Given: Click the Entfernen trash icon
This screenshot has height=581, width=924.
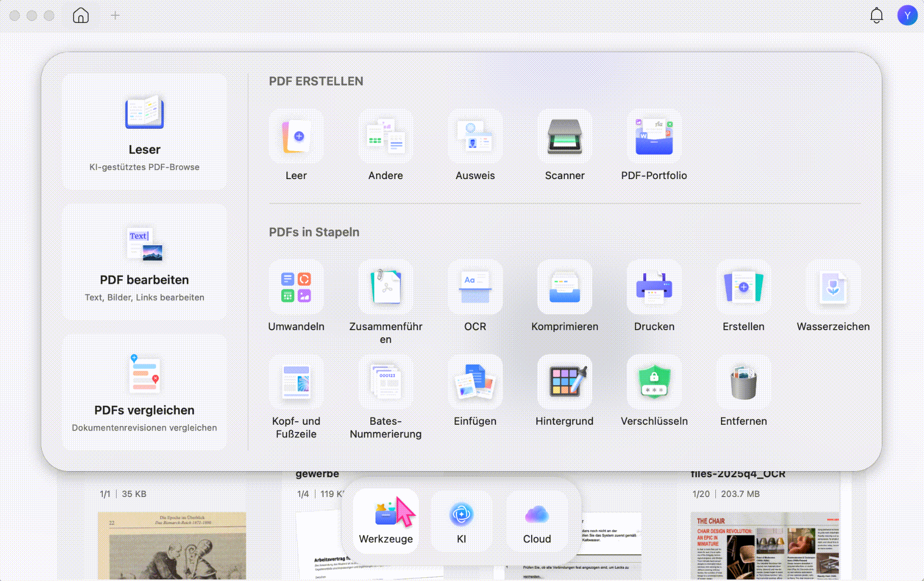Looking at the screenshot, I should pyautogui.click(x=744, y=382).
